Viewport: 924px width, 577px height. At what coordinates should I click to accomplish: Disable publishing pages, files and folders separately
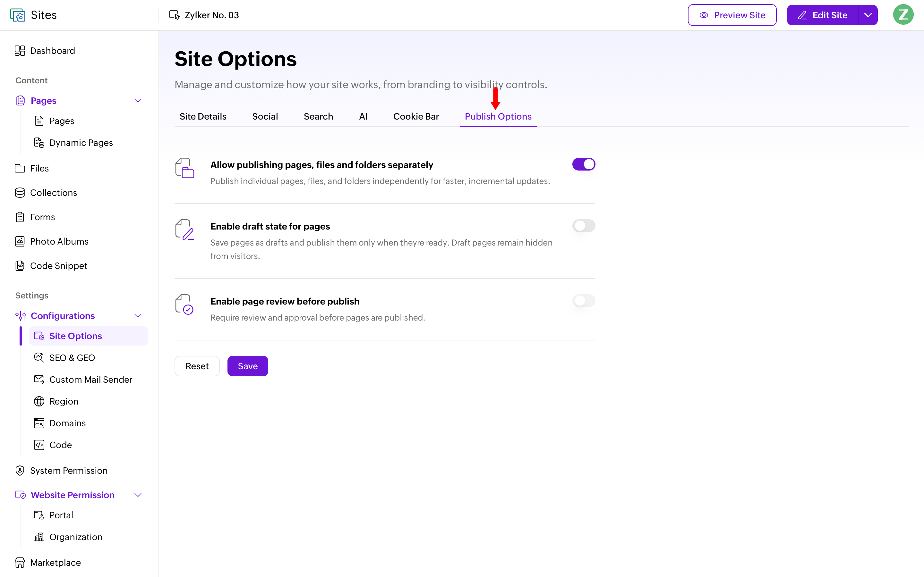583,164
